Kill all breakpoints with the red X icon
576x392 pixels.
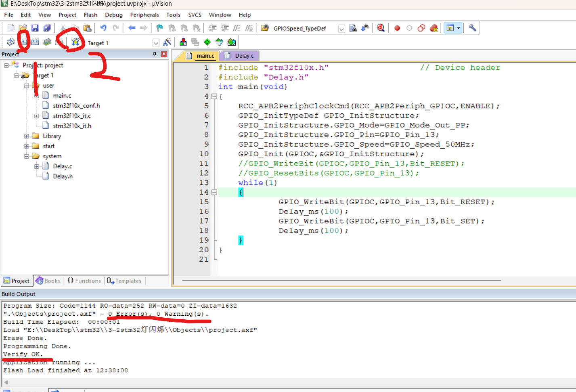(434, 28)
